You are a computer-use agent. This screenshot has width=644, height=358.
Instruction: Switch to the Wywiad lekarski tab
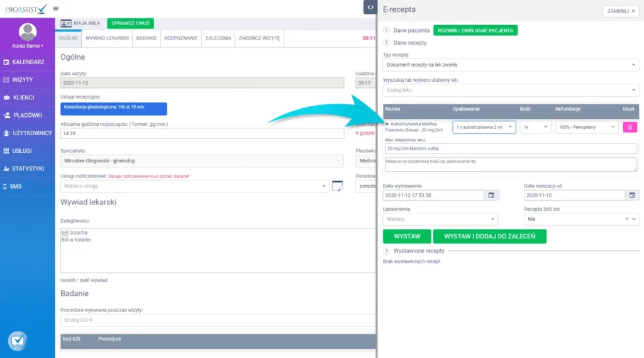pos(108,38)
